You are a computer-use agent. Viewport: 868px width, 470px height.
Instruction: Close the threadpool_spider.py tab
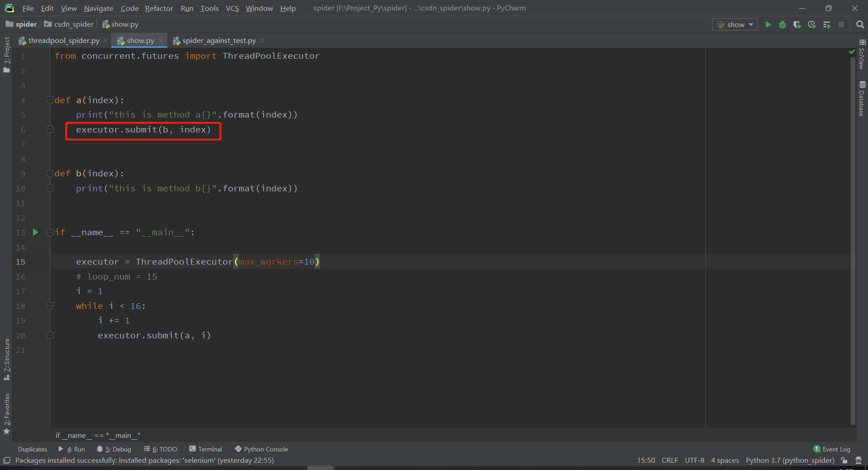click(105, 40)
